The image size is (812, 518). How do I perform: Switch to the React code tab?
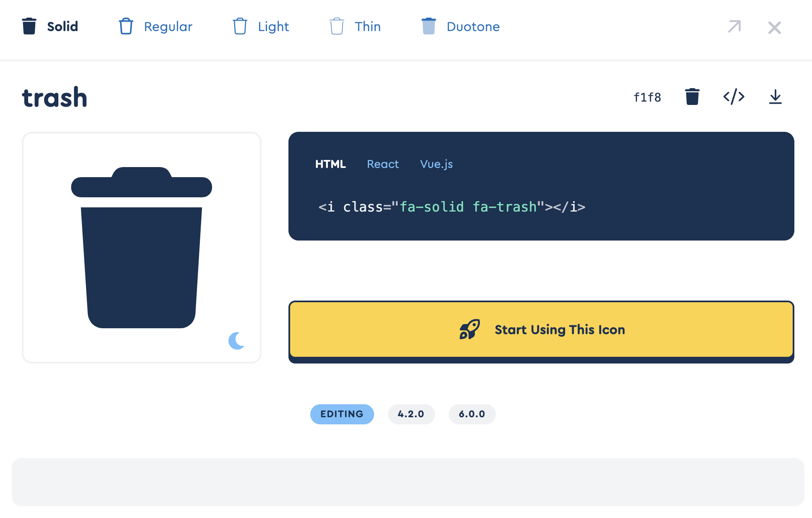(x=382, y=164)
